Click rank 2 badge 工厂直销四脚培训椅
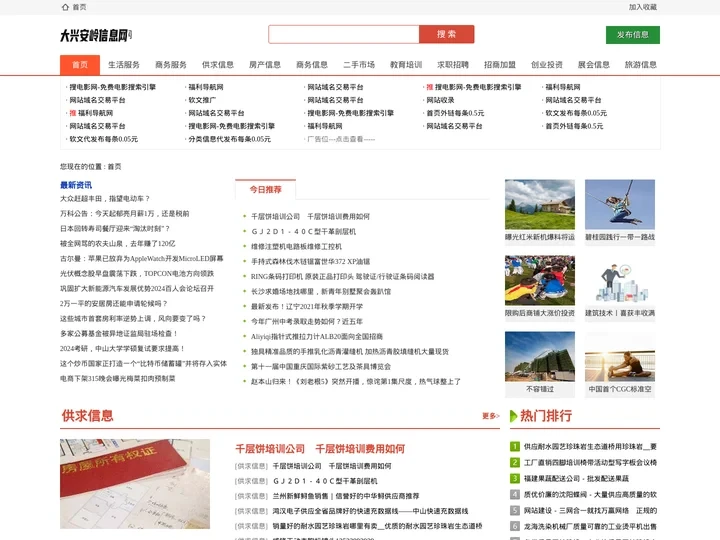Screen dimensions: 720x540 (x=515, y=462)
